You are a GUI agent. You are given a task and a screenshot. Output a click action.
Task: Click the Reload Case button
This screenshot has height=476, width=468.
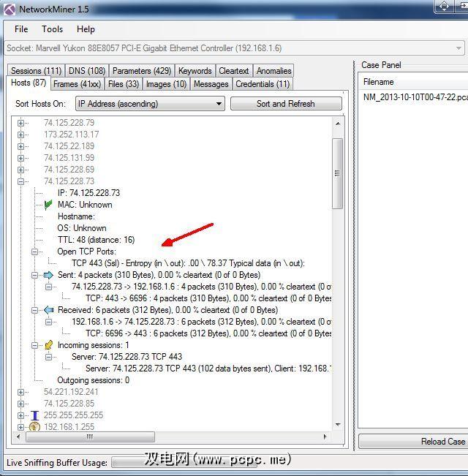pyautogui.click(x=413, y=442)
